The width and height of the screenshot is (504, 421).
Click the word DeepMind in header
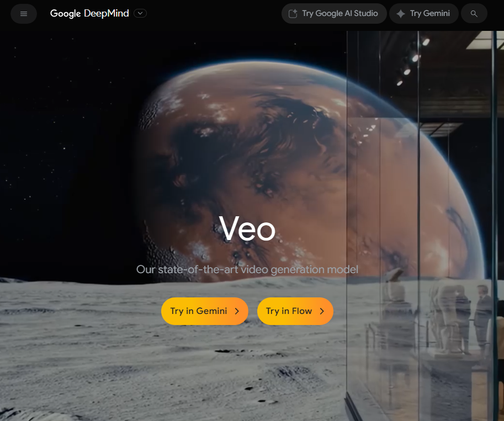tap(107, 13)
